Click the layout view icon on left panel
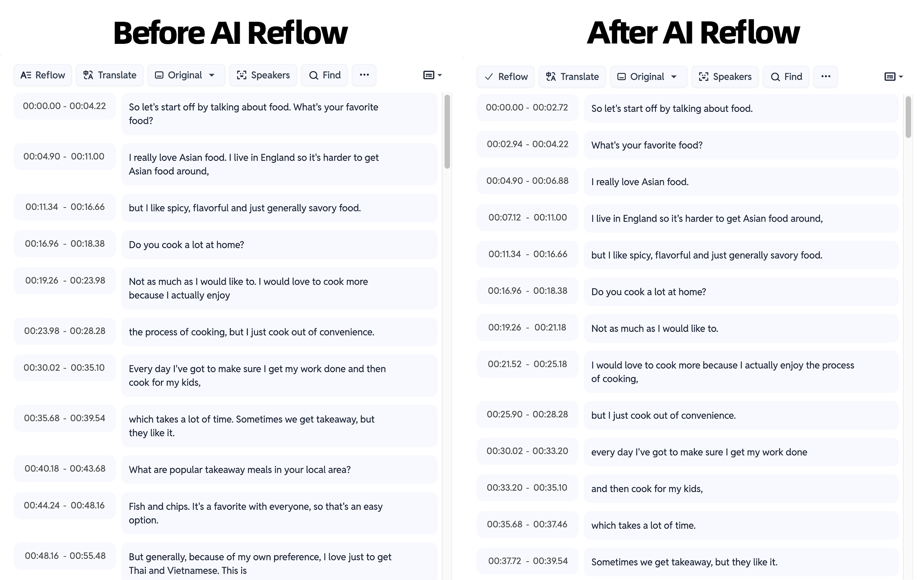Viewport: 924px width, 580px height. coord(431,75)
